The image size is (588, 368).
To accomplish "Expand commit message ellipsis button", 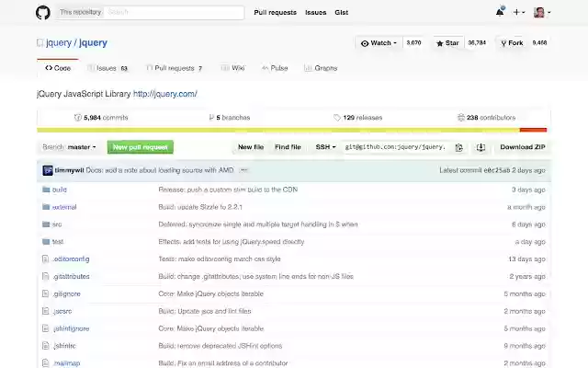I will click(x=243, y=170).
